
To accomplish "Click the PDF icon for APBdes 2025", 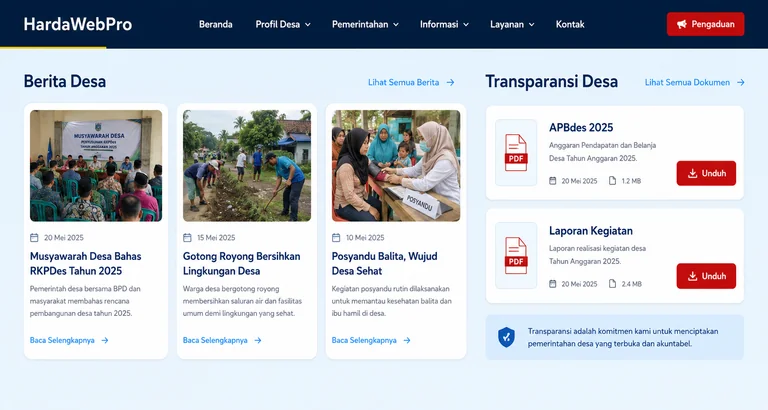I will click(x=516, y=152).
